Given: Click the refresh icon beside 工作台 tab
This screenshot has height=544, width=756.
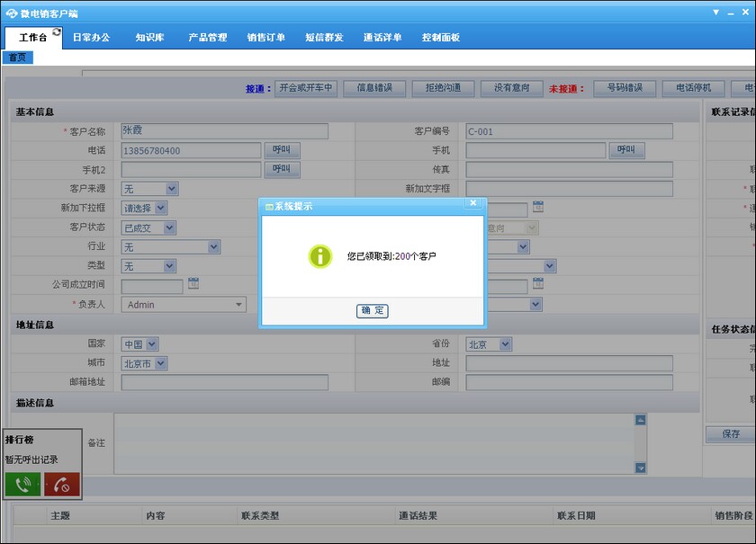Looking at the screenshot, I should click(58, 31).
